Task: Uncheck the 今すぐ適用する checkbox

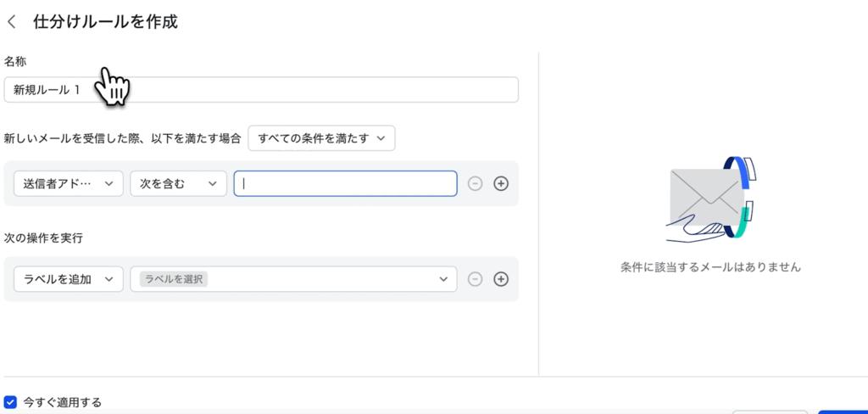Action: (11, 402)
